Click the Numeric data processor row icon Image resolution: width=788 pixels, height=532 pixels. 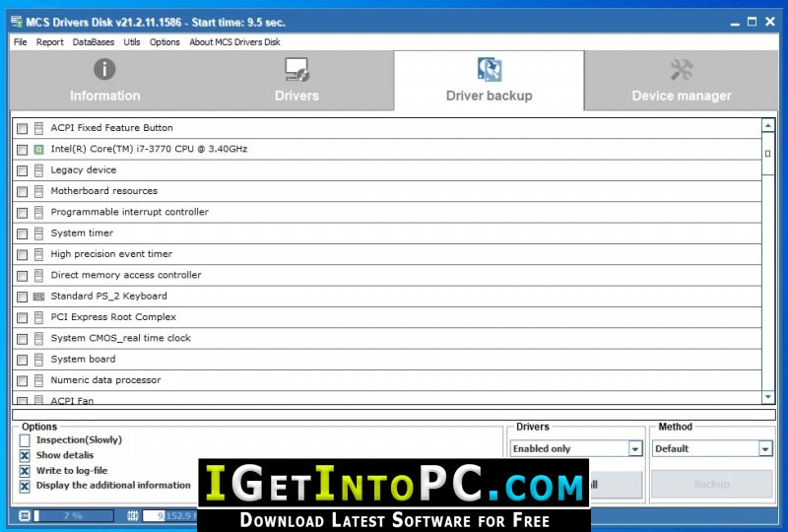click(x=38, y=380)
